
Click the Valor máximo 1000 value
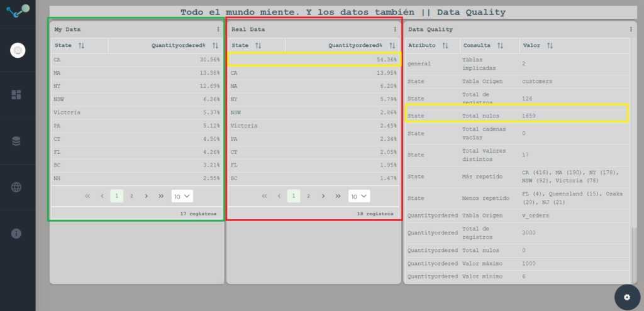click(528, 263)
